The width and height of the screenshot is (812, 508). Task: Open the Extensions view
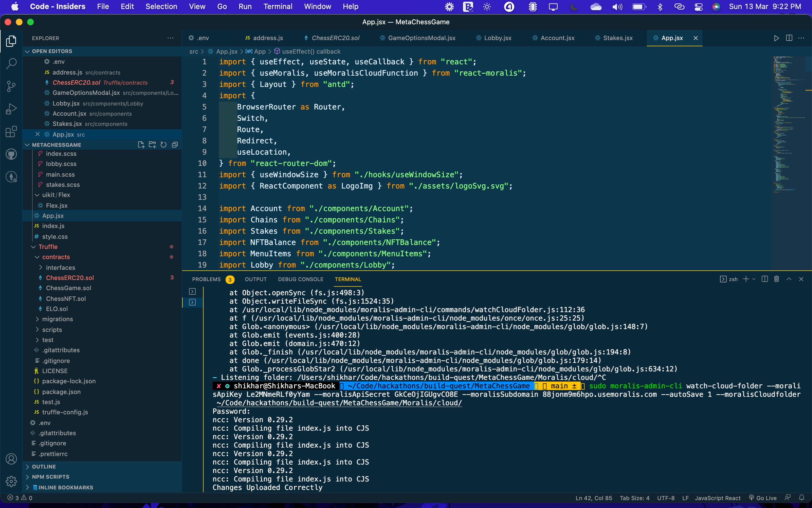(x=11, y=131)
